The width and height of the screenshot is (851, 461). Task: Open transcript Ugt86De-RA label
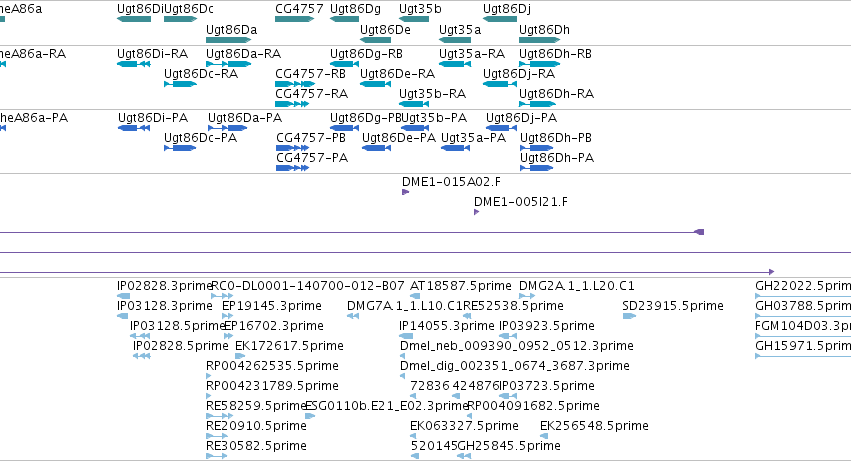tap(398, 73)
